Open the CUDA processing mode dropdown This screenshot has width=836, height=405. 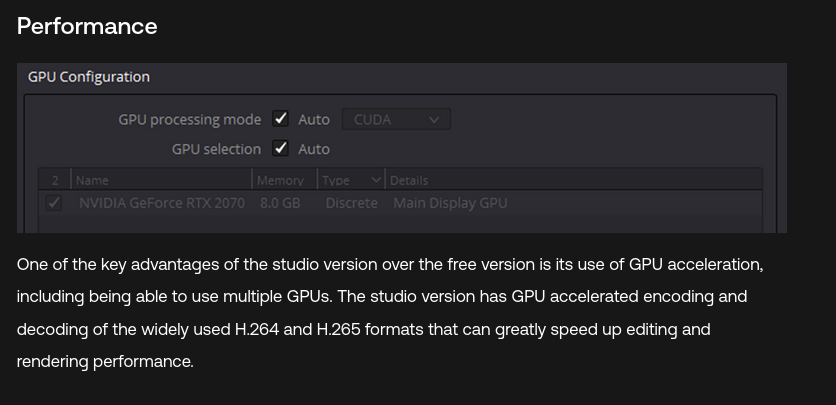[396, 119]
